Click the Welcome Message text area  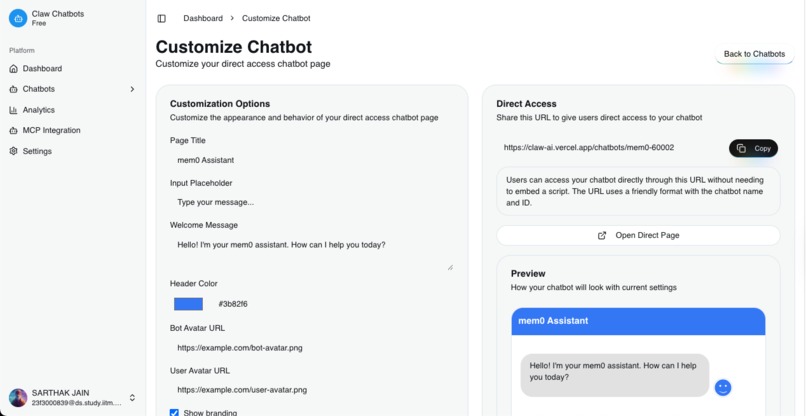click(x=312, y=254)
